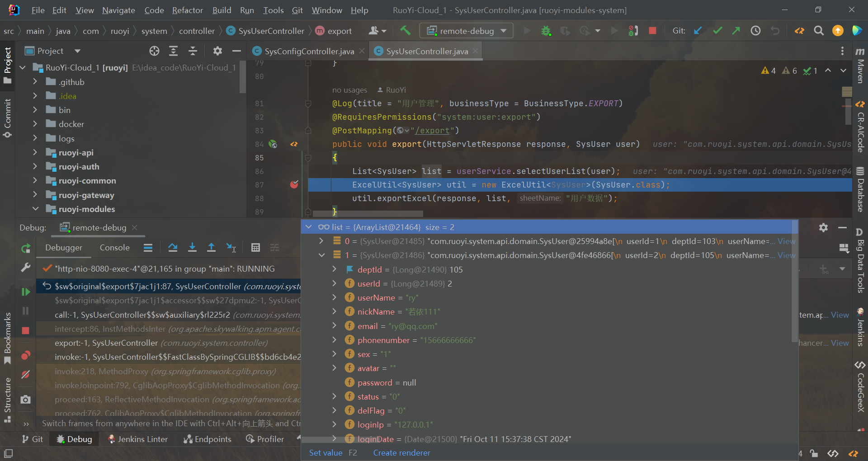
Task: Switch to SysConfigController.java tab
Action: tap(309, 51)
